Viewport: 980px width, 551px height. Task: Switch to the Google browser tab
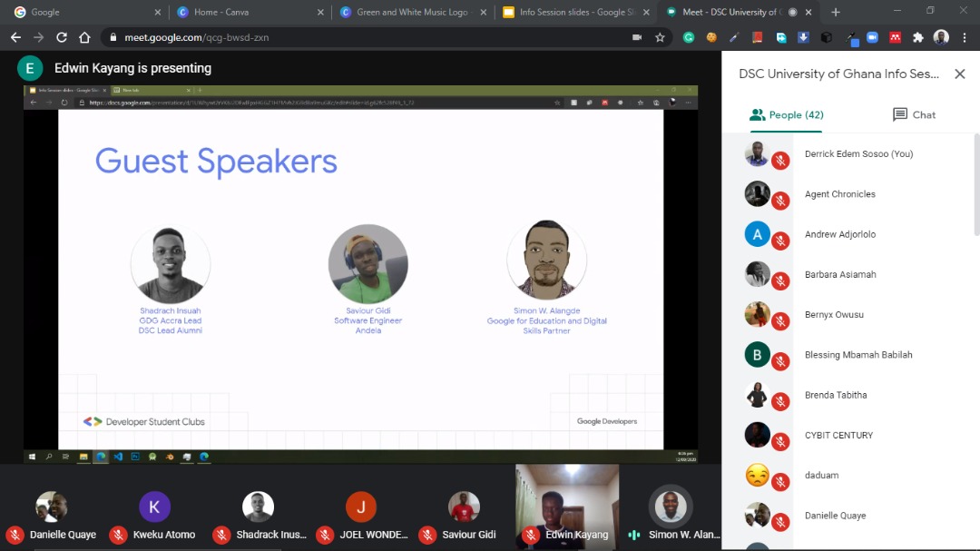[86, 12]
